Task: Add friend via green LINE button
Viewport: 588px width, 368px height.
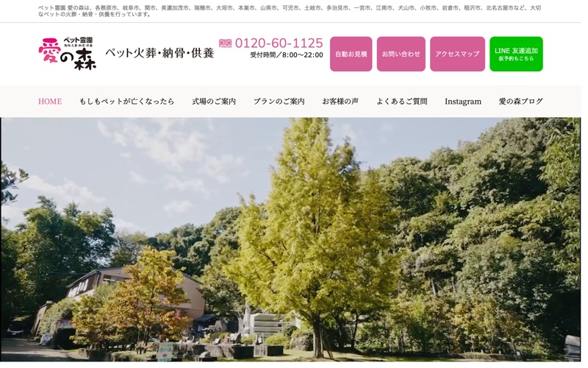Action: (516, 54)
